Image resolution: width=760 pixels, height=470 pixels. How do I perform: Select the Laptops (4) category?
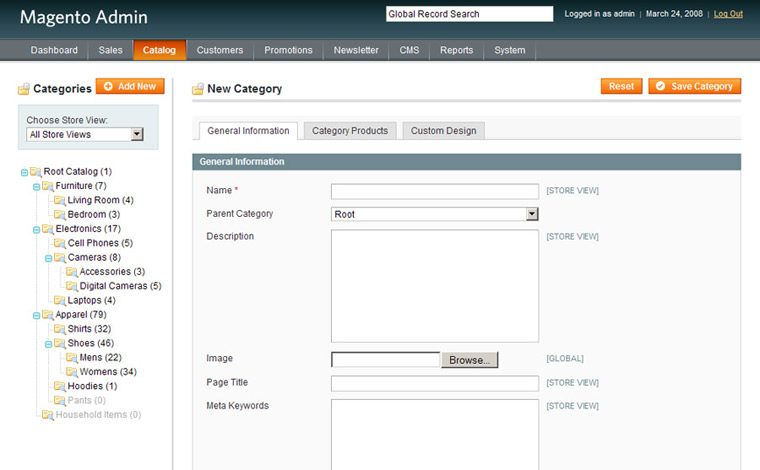[91, 300]
